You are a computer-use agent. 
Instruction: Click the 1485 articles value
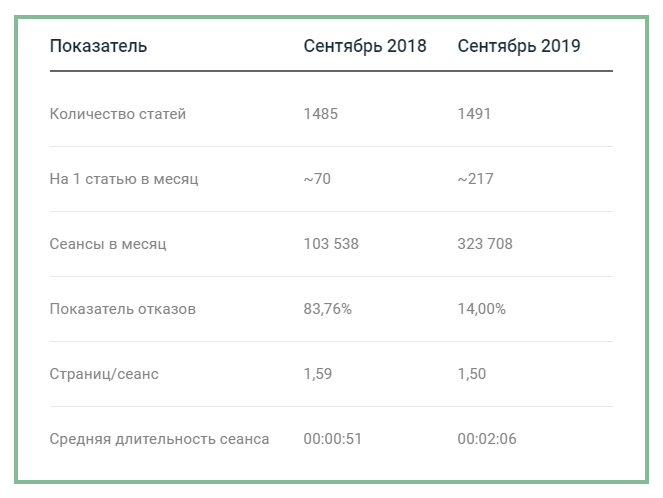[321, 114]
